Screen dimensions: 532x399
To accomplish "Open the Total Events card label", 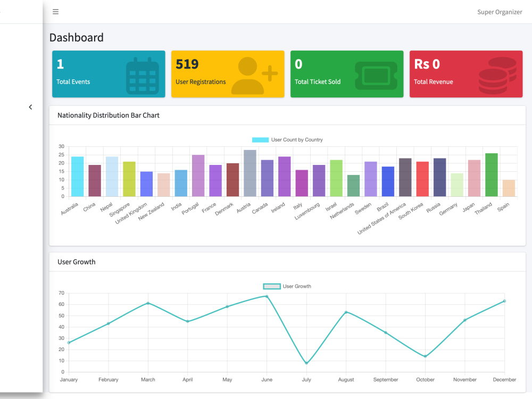I will [73, 82].
